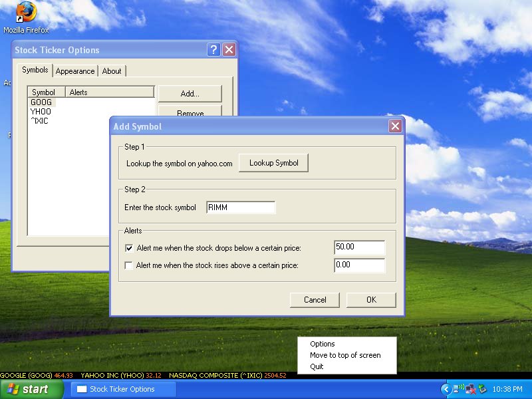Click the Symbol column header

coord(47,92)
